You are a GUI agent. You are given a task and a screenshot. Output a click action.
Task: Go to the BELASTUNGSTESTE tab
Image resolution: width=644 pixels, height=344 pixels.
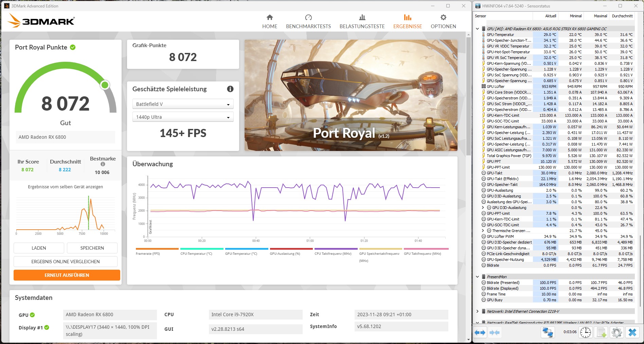click(362, 21)
